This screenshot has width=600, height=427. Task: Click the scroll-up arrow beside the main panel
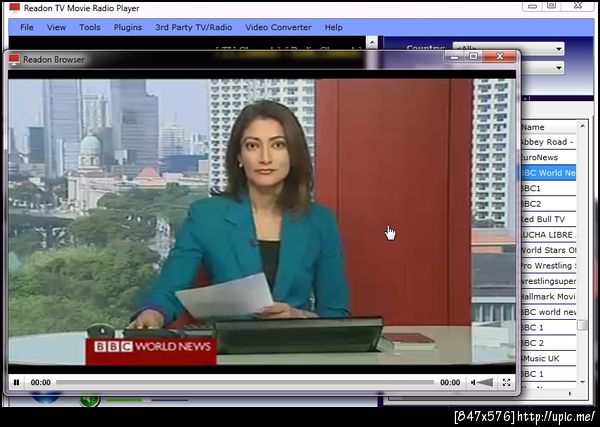tap(372, 42)
